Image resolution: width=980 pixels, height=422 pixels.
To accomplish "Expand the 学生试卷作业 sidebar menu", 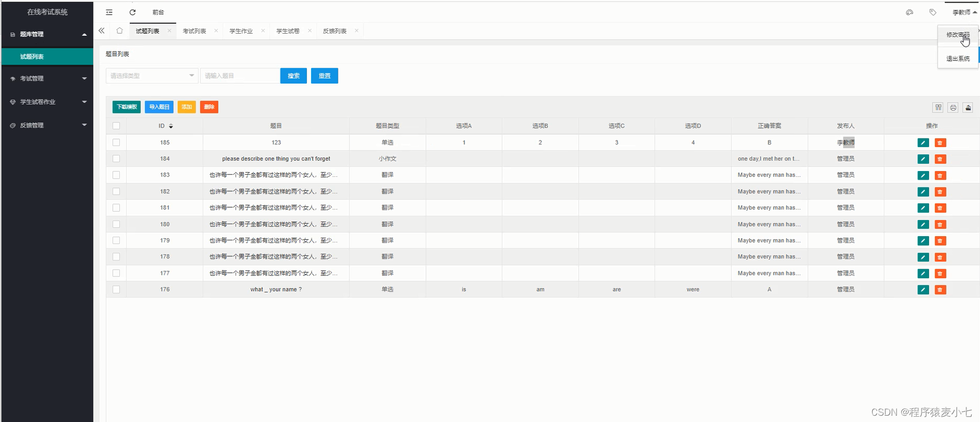I will click(47, 102).
